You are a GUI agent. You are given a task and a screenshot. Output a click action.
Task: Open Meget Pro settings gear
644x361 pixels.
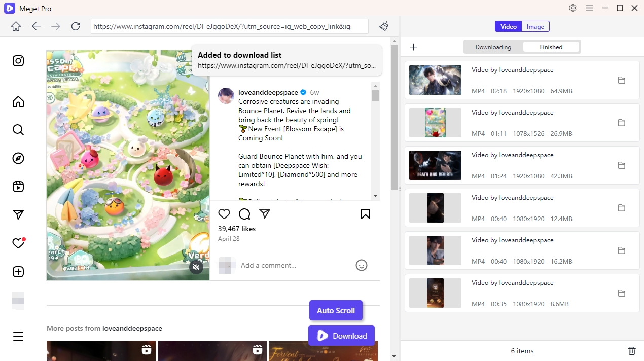pos(573,8)
